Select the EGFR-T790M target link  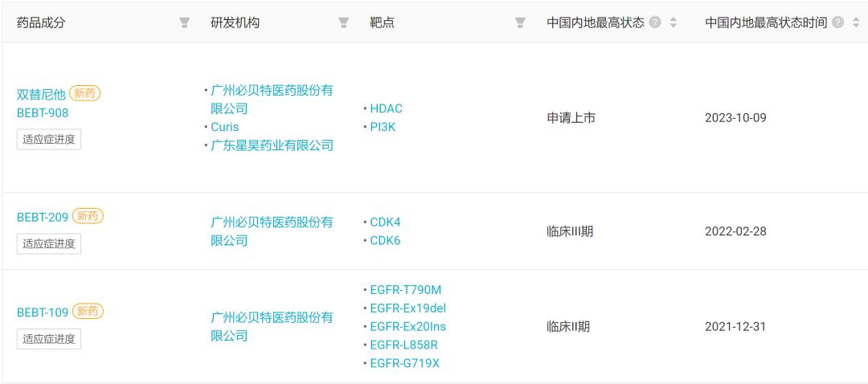406,289
